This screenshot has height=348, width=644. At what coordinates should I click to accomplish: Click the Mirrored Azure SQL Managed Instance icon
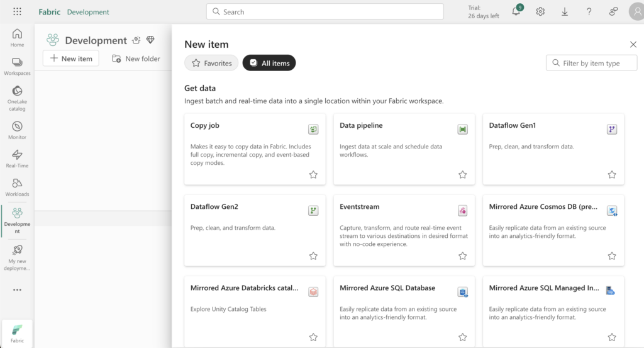pyautogui.click(x=611, y=291)
